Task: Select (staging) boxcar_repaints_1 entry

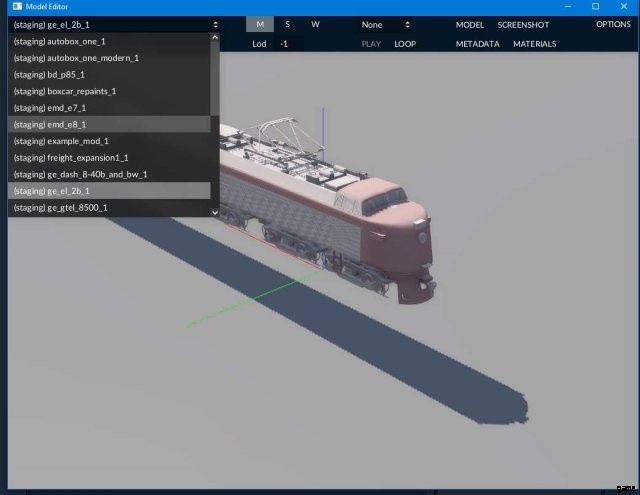Action: pyautogui.click(x=65, y=91)
